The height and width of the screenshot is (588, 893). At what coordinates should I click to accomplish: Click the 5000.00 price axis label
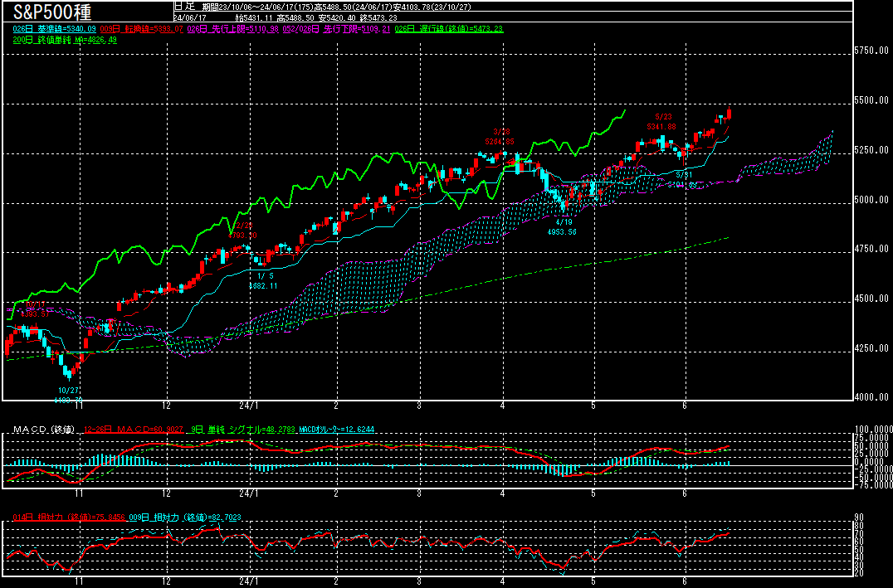click(872, 200)
